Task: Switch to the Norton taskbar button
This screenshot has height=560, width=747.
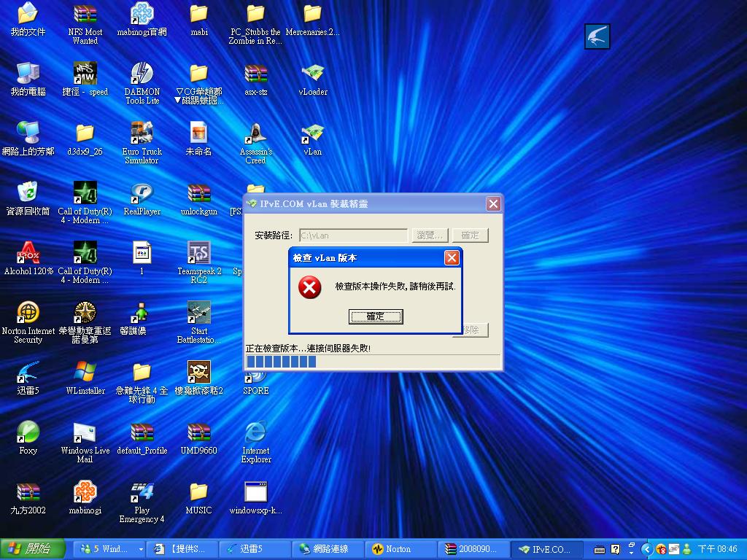Action: point(400,549)
